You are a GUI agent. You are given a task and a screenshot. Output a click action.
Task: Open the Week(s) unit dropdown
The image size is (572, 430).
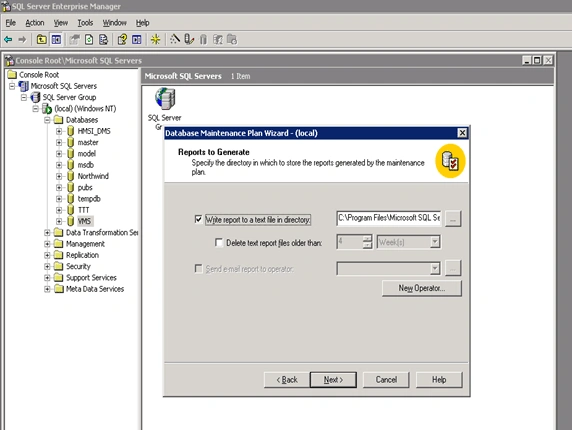click(x=435, y=242)
